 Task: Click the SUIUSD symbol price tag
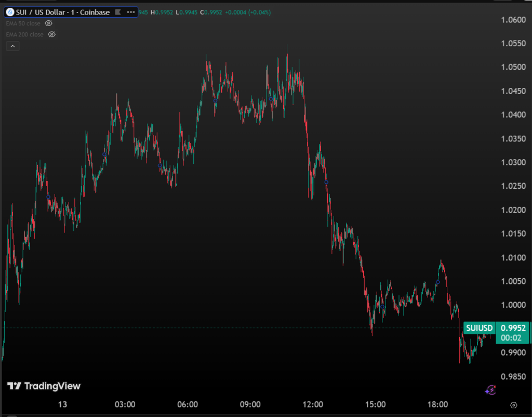click(478, 328)
